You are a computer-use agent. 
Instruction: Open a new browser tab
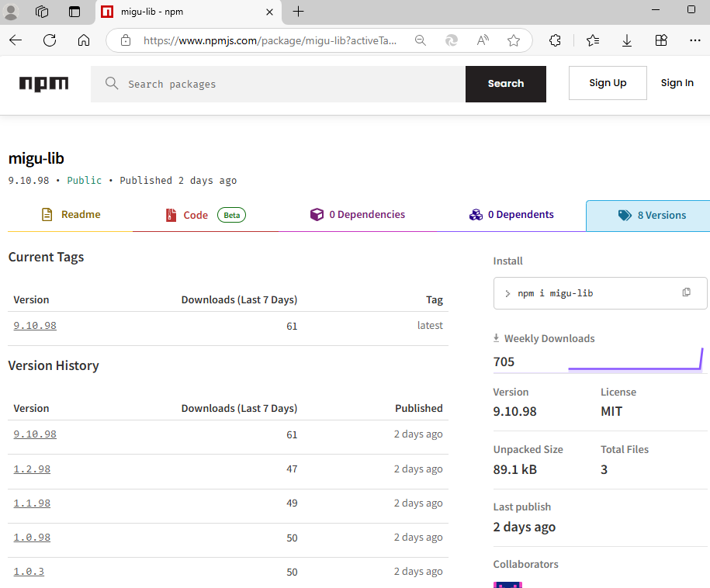[299, 12]
